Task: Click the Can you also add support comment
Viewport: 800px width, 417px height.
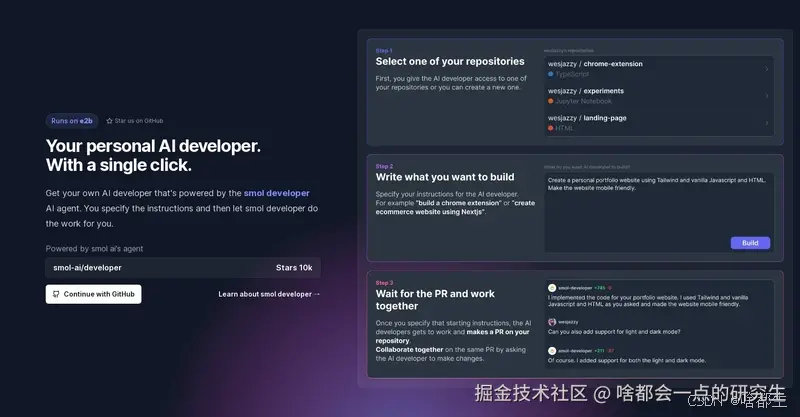Action: [x=614, y=332]
